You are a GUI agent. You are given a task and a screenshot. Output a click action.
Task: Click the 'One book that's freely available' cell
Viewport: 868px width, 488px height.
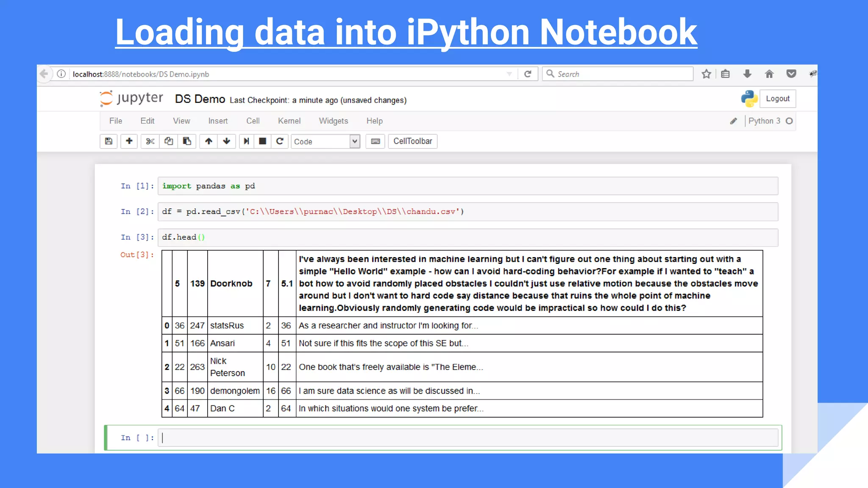pos(529,367)
